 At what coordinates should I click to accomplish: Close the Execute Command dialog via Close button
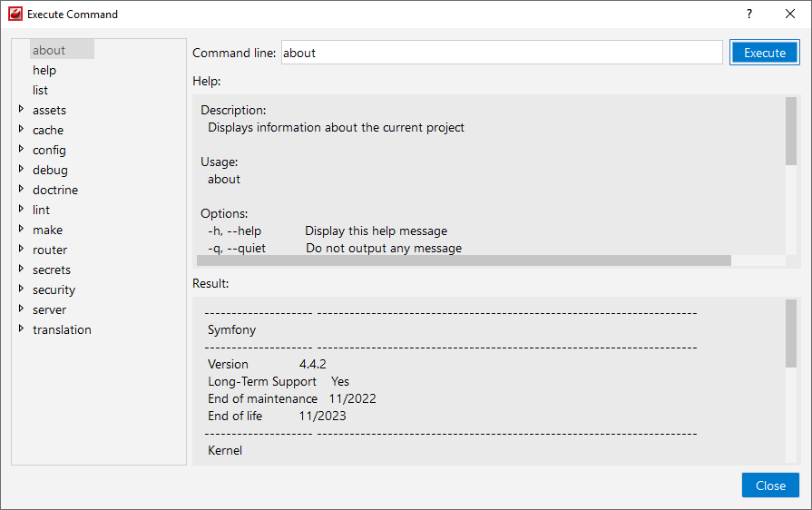pos(770,485)
